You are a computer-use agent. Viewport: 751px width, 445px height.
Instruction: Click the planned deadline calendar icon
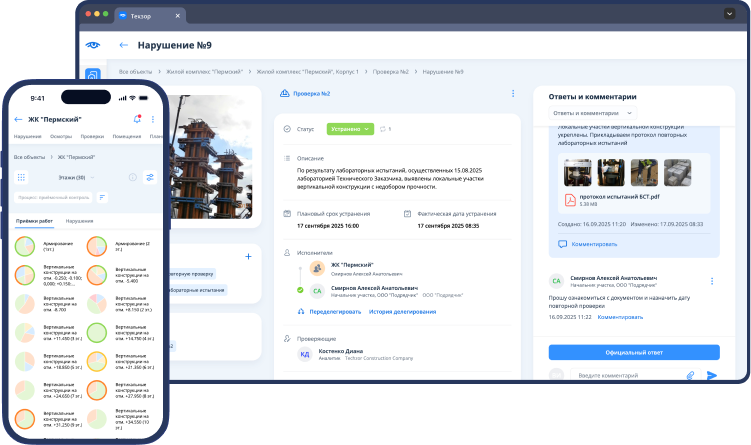(287, 214)
